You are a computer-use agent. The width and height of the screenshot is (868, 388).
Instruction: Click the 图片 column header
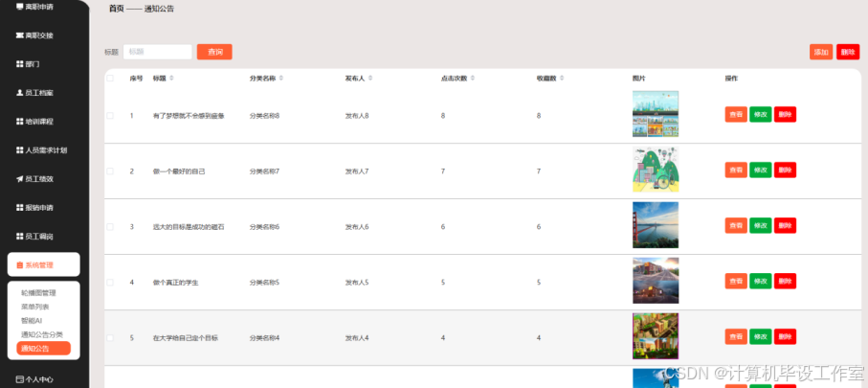pos(639,79)
